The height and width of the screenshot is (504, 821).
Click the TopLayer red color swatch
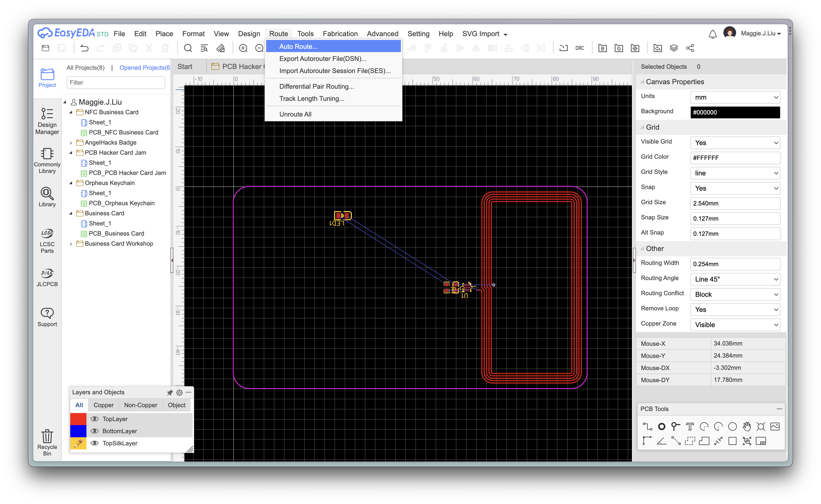(78, 419)
